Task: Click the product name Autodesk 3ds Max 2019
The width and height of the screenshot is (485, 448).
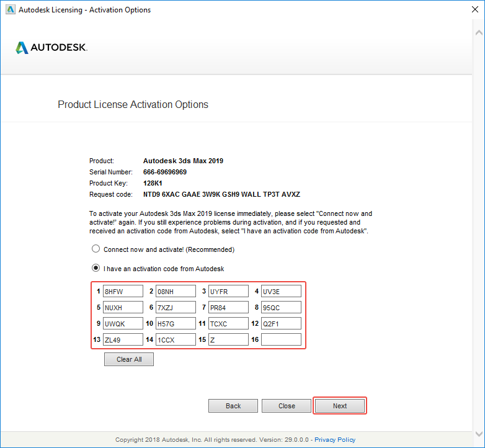Action: [x=183, y=161]
